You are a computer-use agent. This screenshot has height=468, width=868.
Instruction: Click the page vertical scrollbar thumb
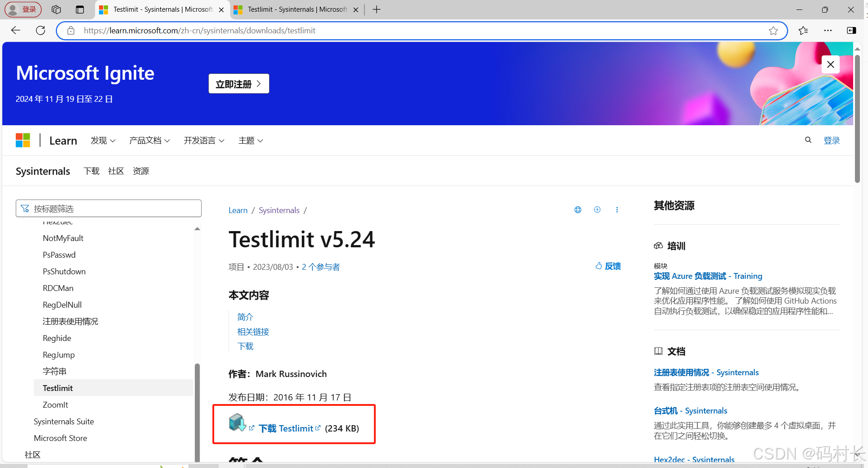point(857,118)
